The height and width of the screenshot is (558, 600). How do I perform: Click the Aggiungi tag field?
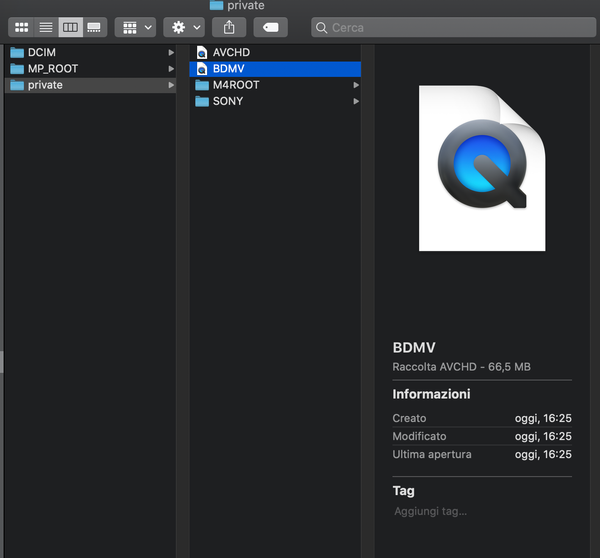(x=431, y=512)
